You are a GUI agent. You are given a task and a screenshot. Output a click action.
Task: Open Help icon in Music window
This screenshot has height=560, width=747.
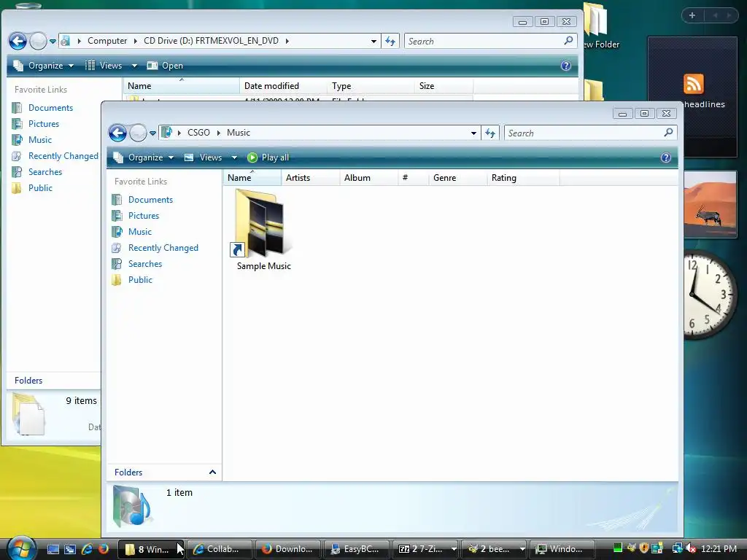click(666, 157)
